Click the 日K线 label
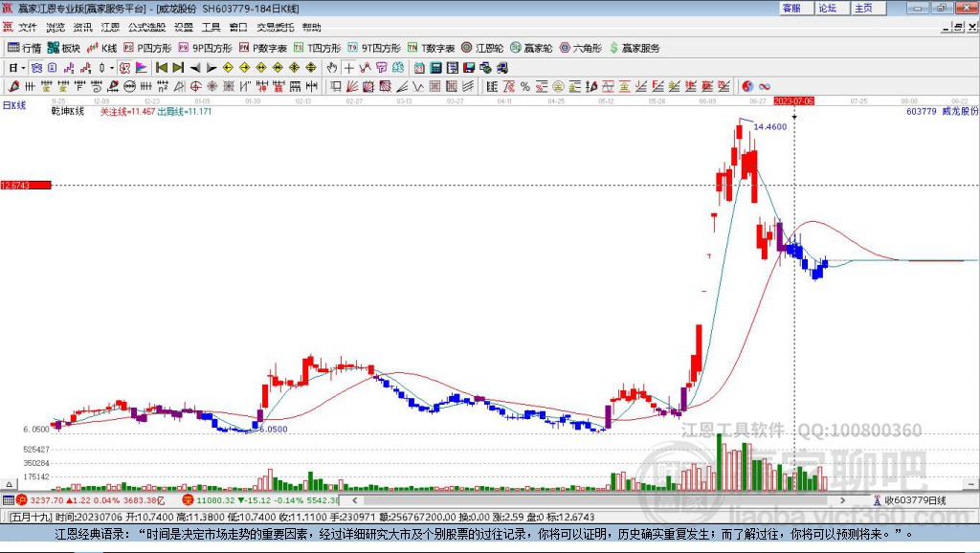Viewport: 980px width, 553px height. pyautogui.click(x=14, y=105)
